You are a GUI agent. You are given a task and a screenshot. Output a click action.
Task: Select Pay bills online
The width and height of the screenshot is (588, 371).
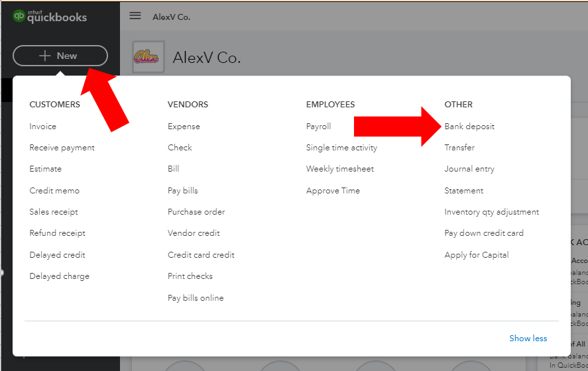(196, 298)
